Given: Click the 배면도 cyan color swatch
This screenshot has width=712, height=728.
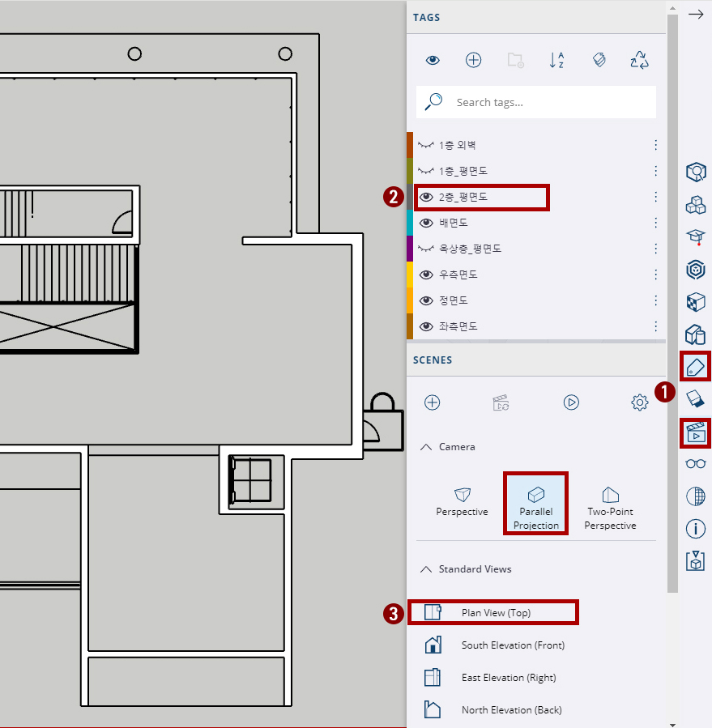Looking at the screenshot, I should 410,224.
